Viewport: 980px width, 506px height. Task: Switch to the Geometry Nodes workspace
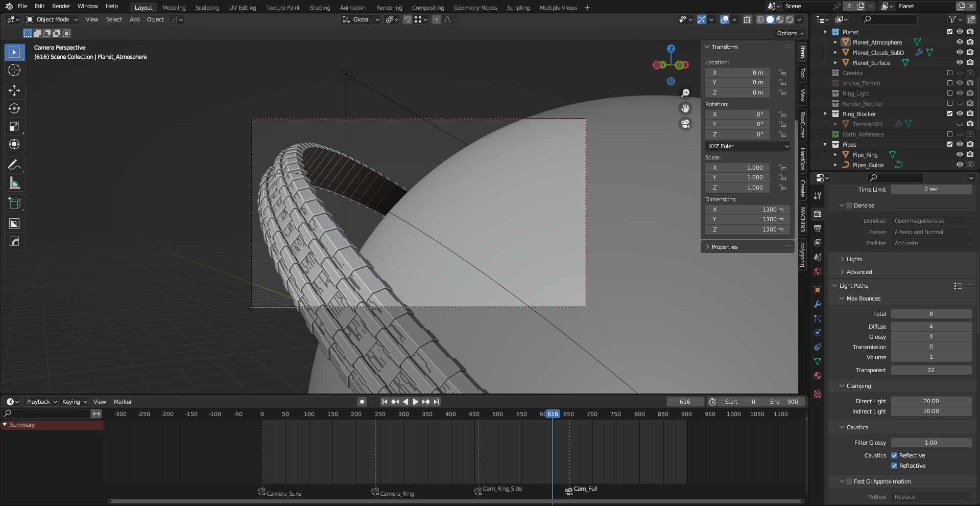[475, 8]
